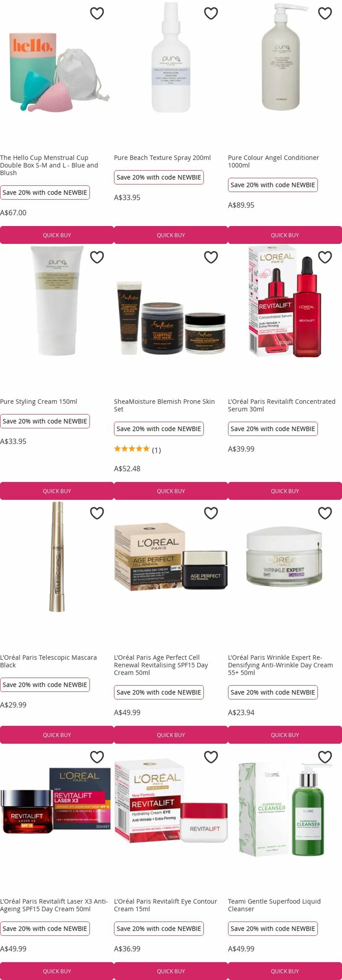
Task: Open Pure Colour Angel Conditioner 1000ml product link
Action: click(273, 161)
